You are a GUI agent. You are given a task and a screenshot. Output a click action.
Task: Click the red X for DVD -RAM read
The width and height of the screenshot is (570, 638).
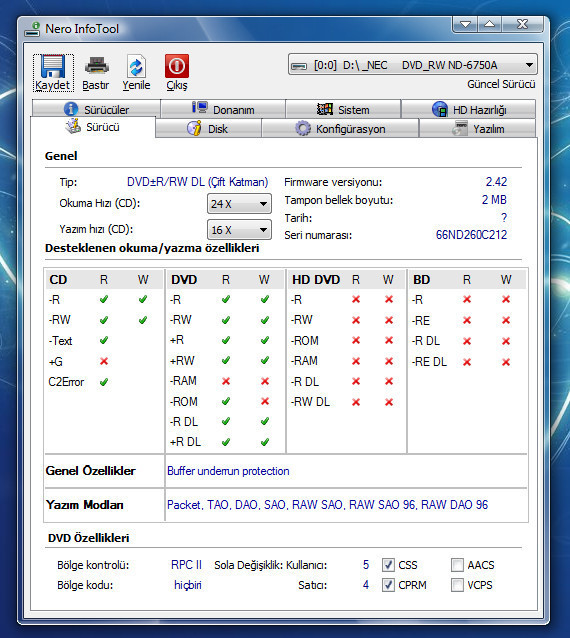click(x=226, y=381)
